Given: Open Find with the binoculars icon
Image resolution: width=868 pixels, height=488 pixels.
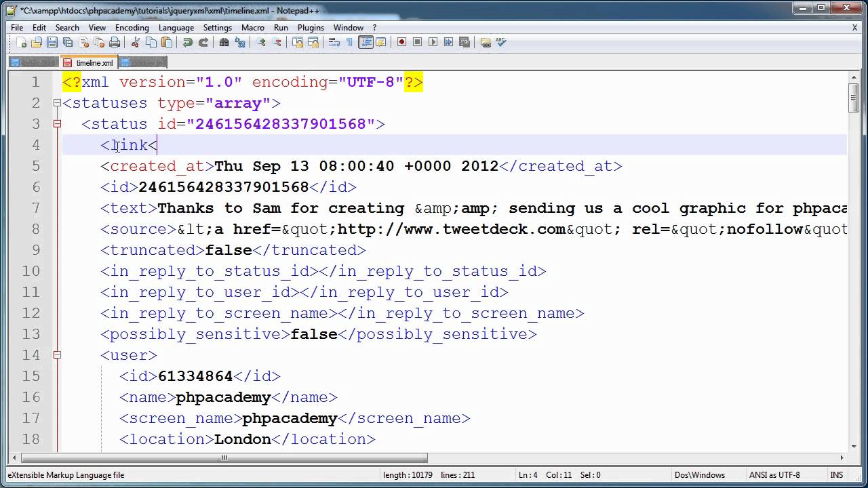Looking at the screenshot, I should click(224, 42).
